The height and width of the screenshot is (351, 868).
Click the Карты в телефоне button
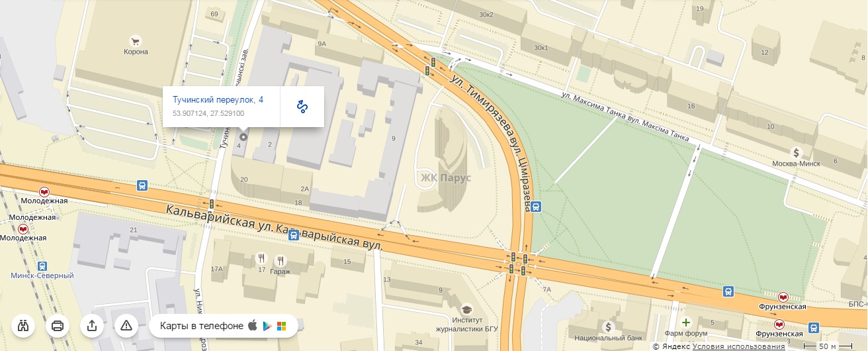tap(224, 325)
